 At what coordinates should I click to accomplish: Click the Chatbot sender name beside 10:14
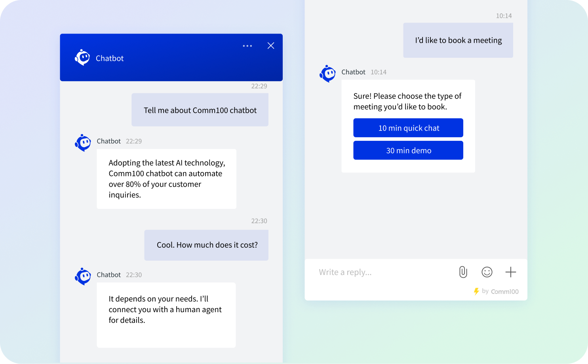[353, 72]
